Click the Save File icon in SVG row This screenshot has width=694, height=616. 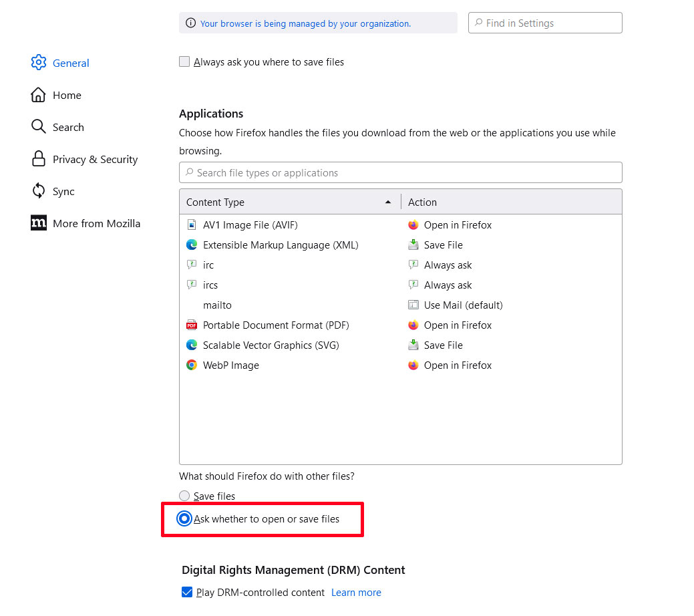(x=413, y=345)
